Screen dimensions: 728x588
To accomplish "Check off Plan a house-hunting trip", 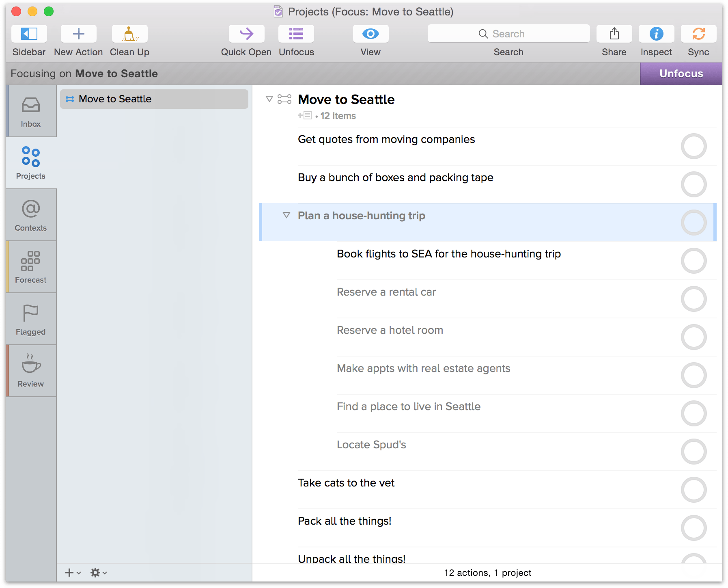I will (x=694, y=223).
